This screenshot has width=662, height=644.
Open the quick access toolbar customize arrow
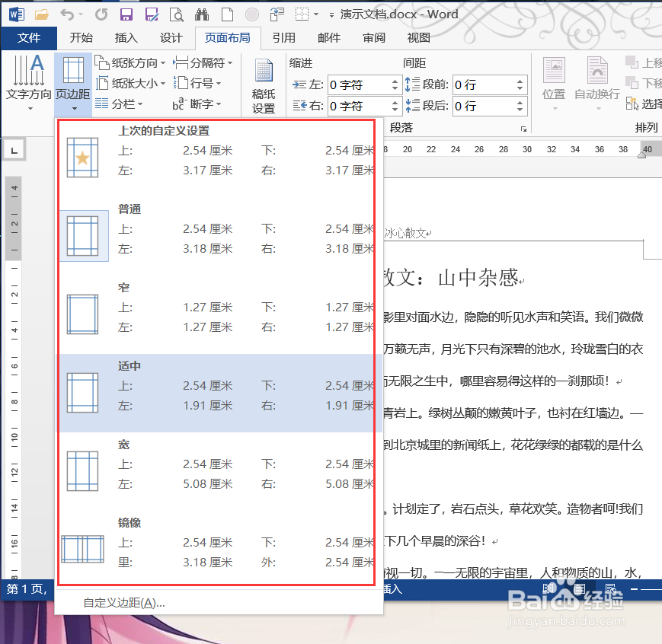pyautogui.click(x=332, y=16)
